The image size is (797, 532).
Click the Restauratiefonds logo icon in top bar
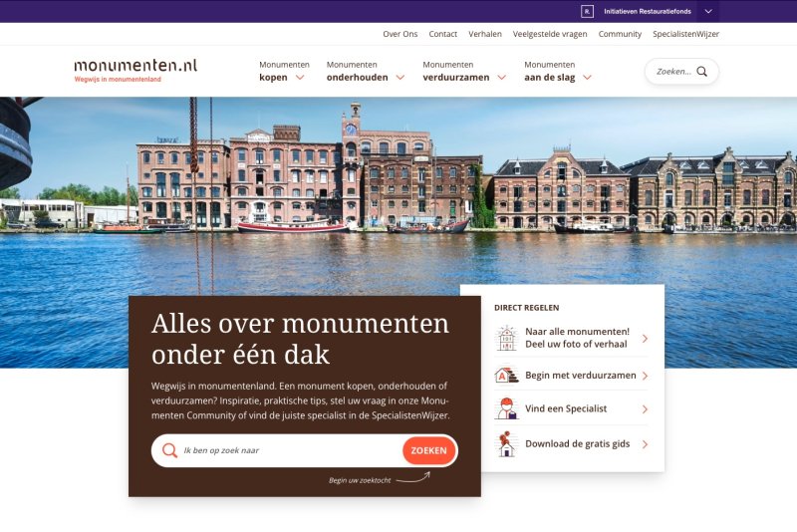pyautogui.click(x=587, y=11)
